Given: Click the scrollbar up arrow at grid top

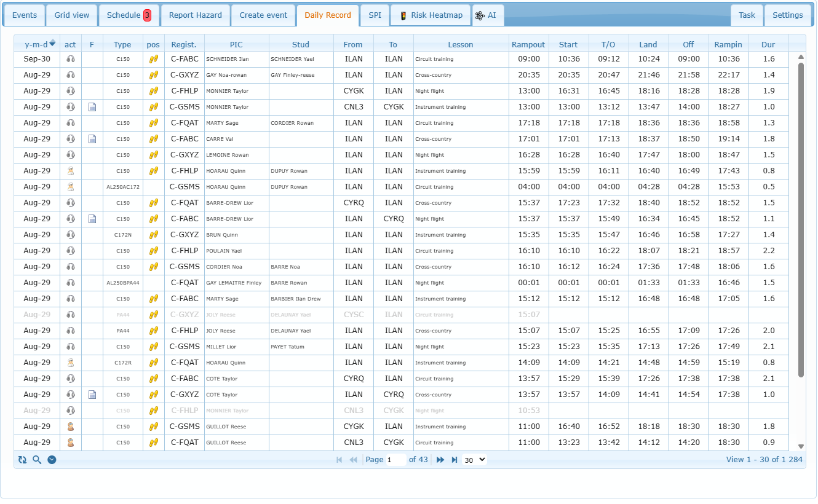Looking at the screenshot, I should [x=801, y=57].
